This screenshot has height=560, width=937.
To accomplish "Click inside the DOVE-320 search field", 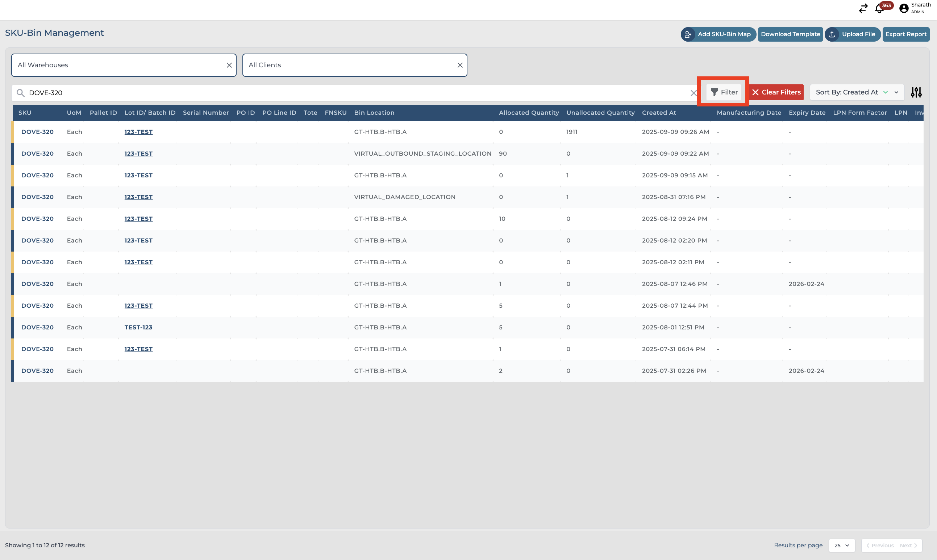I will coord(340,93).
